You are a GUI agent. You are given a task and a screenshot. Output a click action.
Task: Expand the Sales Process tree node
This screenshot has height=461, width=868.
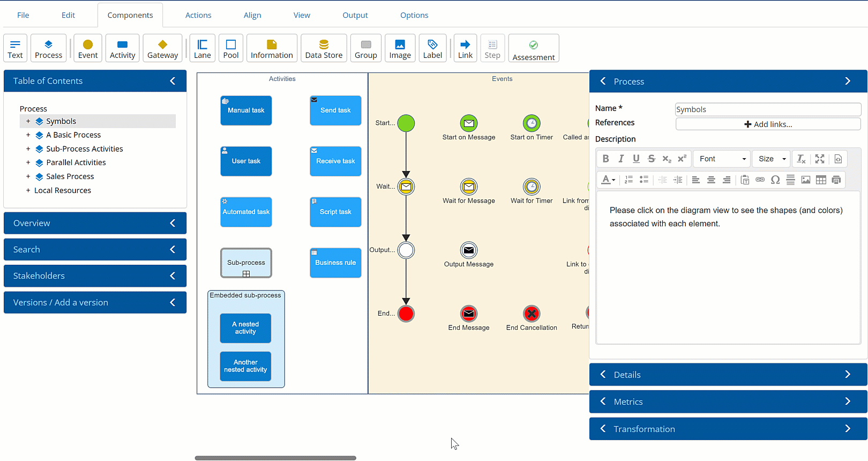(28, 176)
